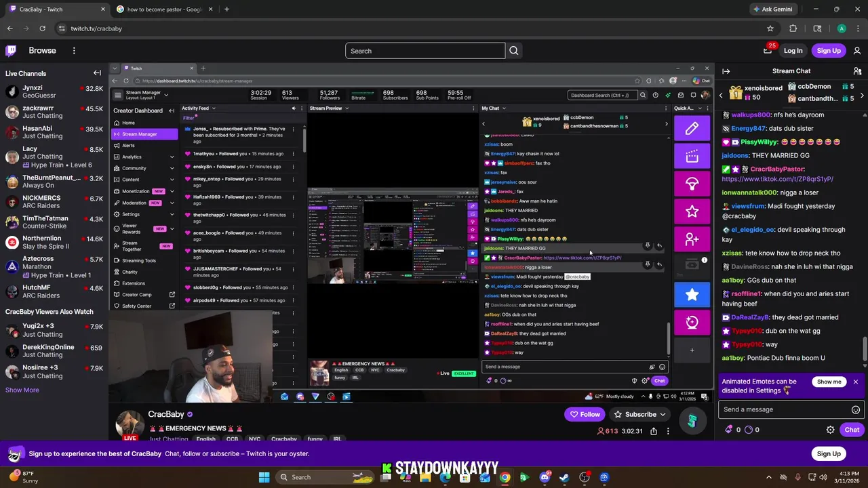Open HasanAbi's live channel

(54, 132)
